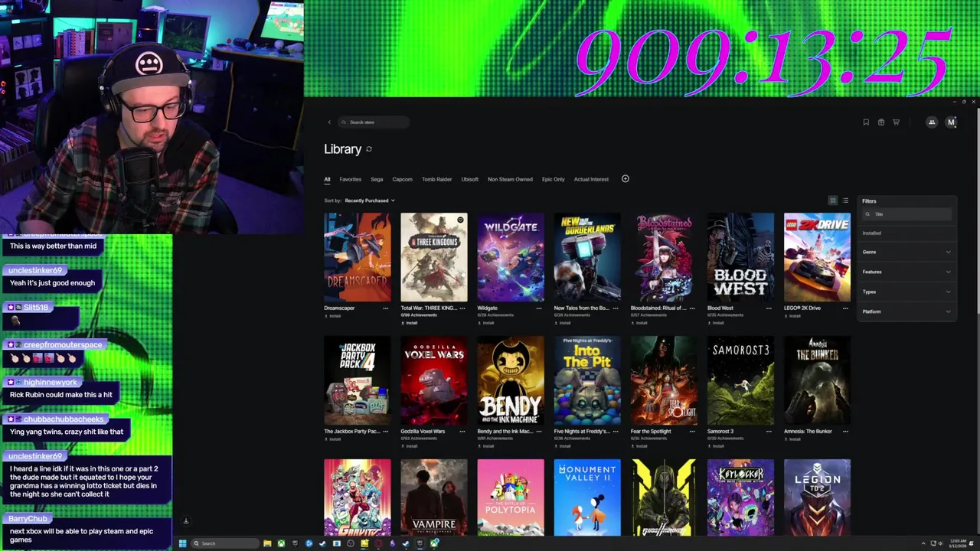Click Install under Samorost 3

click(x=716, y=446)
